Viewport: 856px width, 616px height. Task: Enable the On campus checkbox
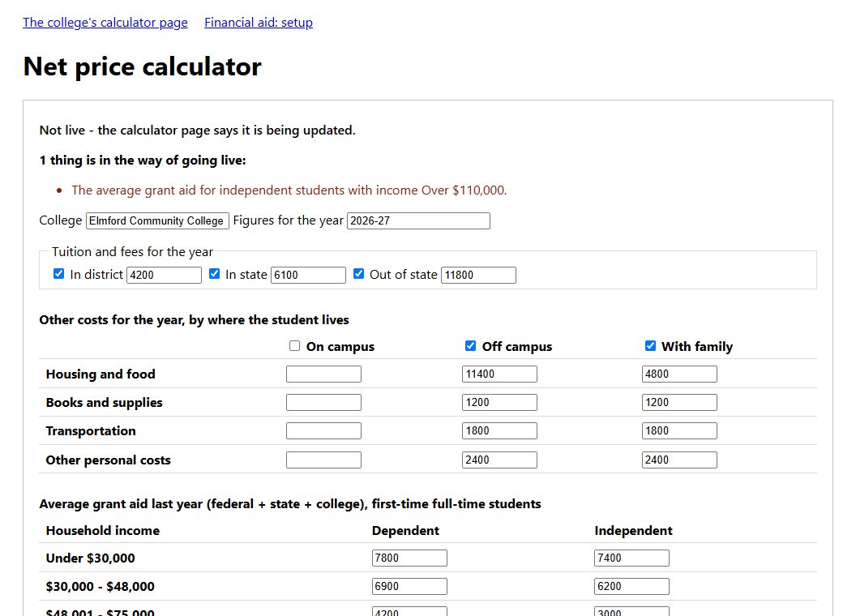(x=295, y=345)
